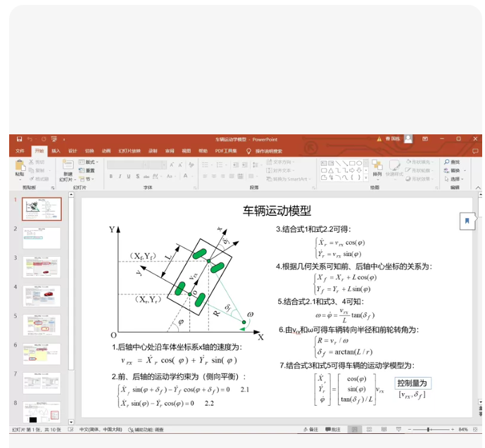The height and width of the screenshot is (448, 485).
Task: Click the Cut (剪切) scissors icon
Action: (31, 162)
